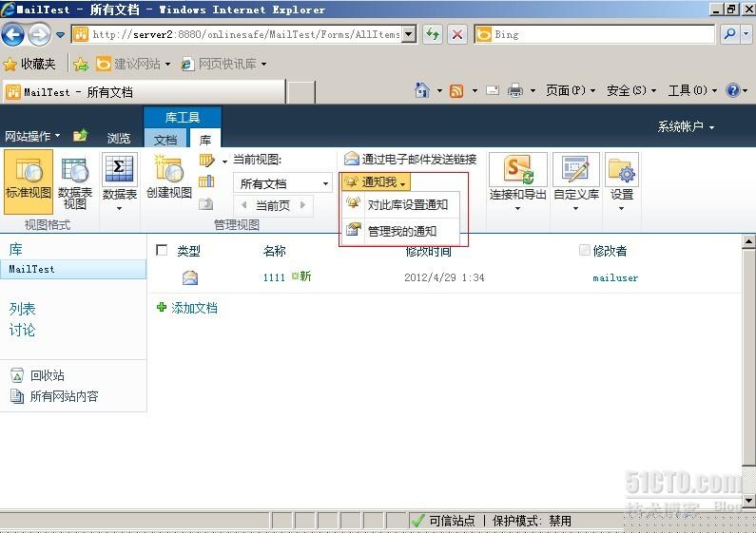Image resolution: width=756 pixels, height=533 pixels.
Task: Click 通过电子邮件发送链接 envelope icon
Action: [352, 159]
